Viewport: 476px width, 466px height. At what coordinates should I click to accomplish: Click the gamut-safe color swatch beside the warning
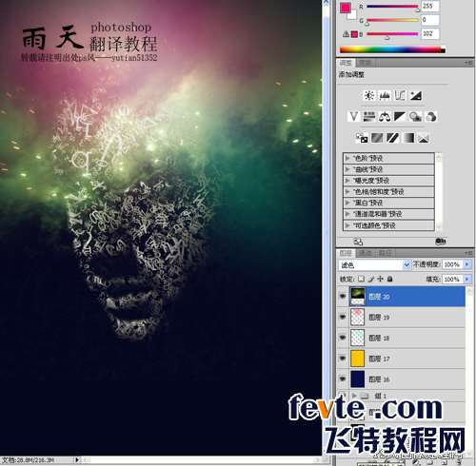(x=354, y=34)
